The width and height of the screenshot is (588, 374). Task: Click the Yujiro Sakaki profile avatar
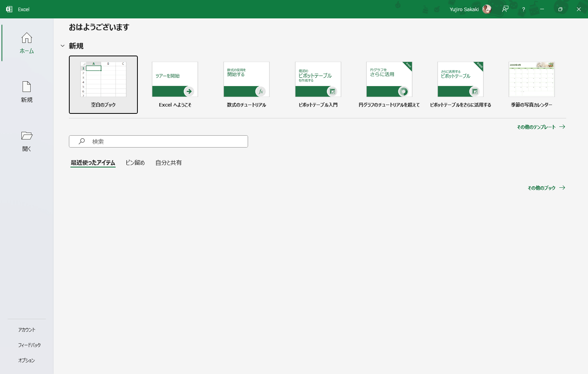click(487, 9)
